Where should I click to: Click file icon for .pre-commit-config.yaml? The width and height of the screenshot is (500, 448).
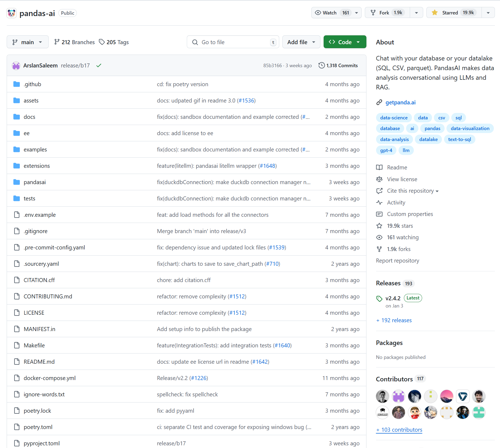click(17, 248)
